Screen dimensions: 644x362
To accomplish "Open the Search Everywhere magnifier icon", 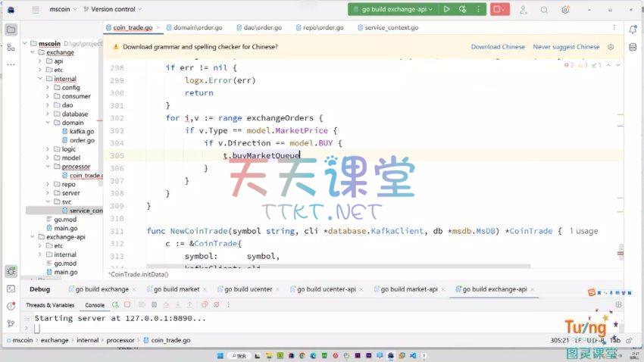I will (x=544, y=10).
